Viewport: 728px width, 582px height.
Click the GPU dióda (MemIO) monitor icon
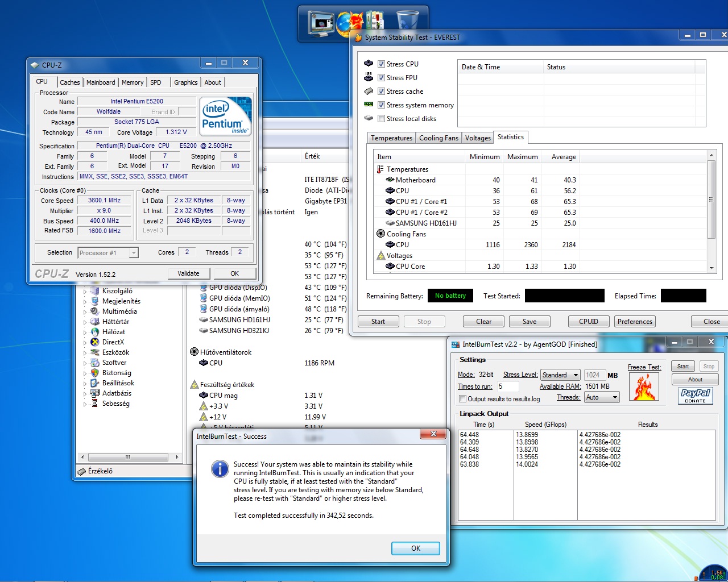[203, 298]
